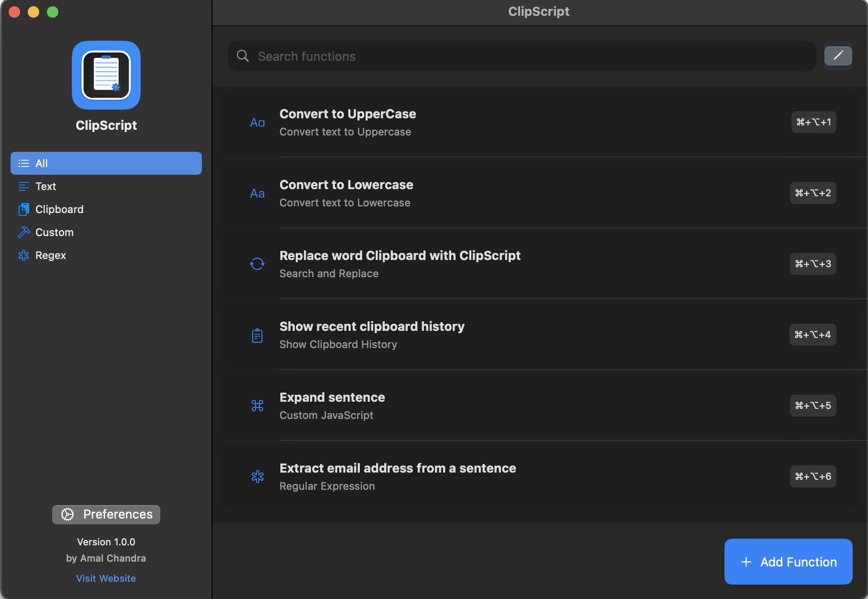Click the gear icon in Preferences button
This screenshot has width=868, height=599.
67,514
